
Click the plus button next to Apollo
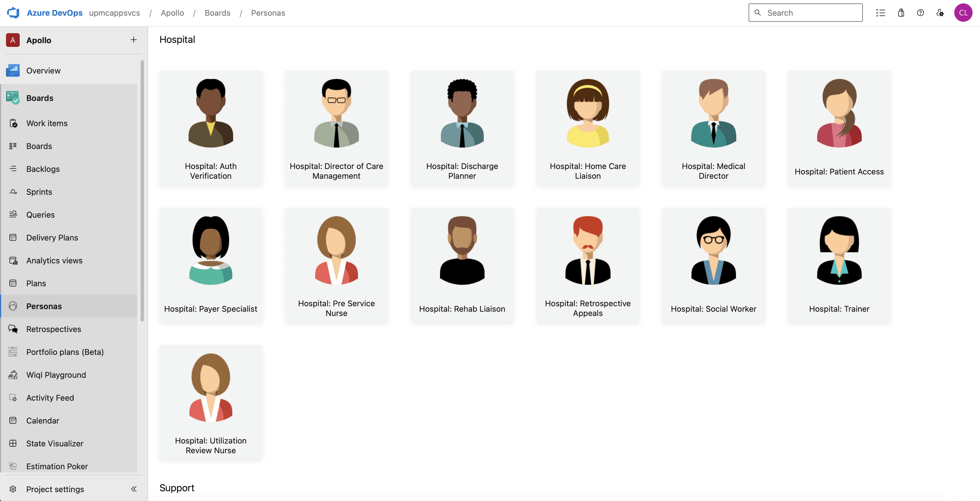[133, 40]
